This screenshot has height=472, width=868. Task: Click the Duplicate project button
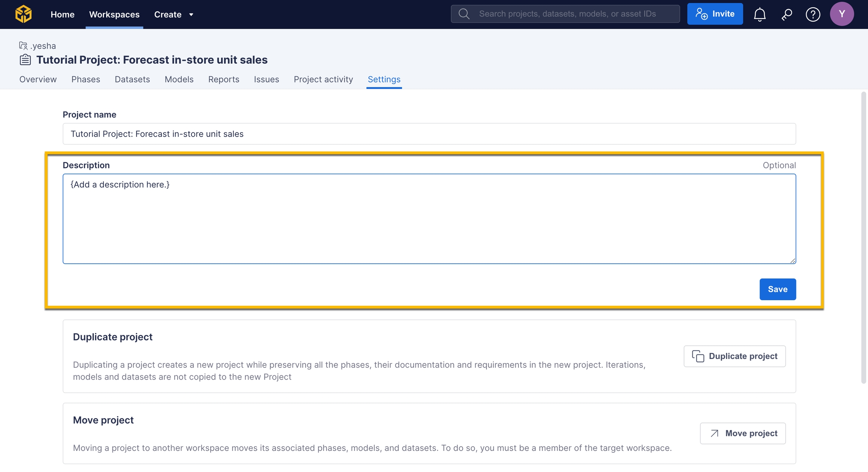coord(734,356)
